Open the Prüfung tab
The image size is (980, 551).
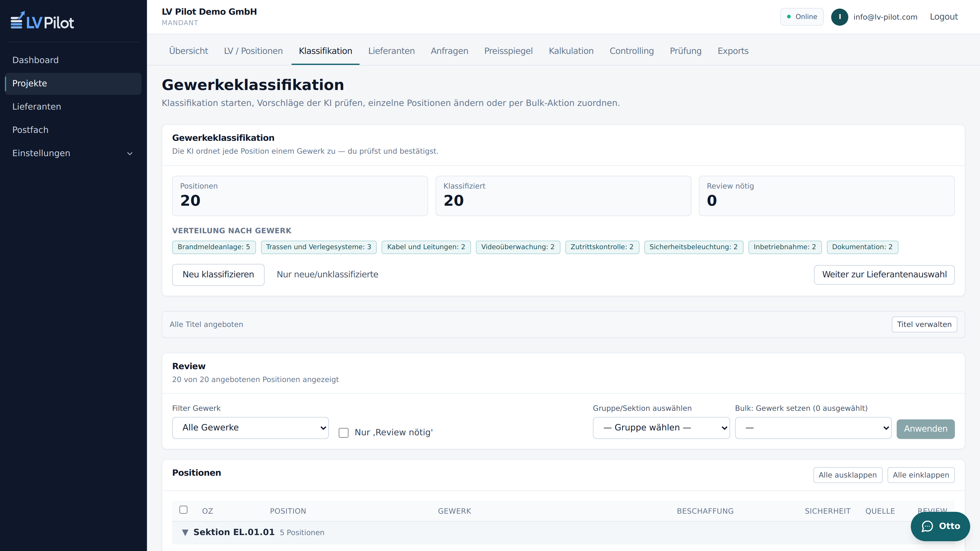[x=686, y=51]
